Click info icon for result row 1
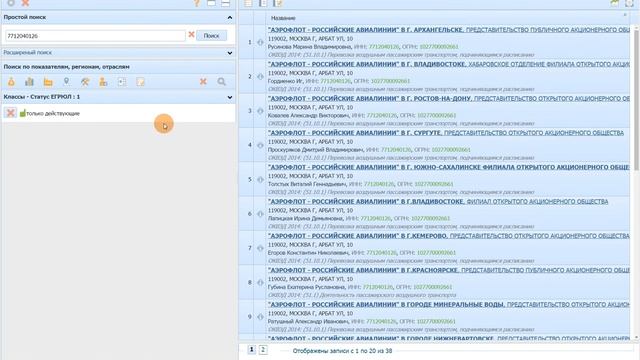 [x=260, y=42]
